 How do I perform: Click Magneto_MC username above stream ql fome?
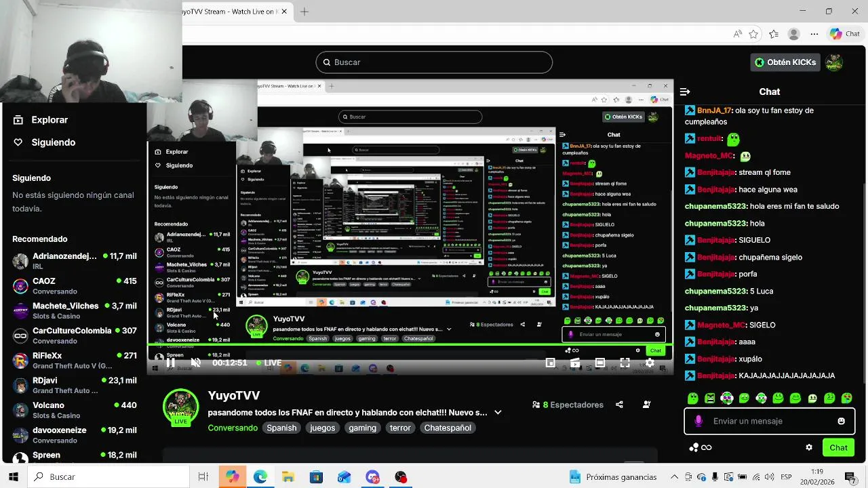coord(709,156)
